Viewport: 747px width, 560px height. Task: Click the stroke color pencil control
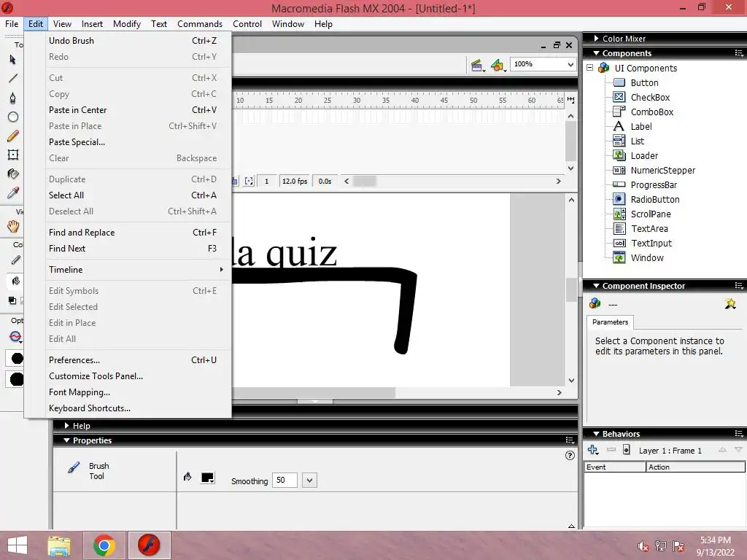click(16, 260)
